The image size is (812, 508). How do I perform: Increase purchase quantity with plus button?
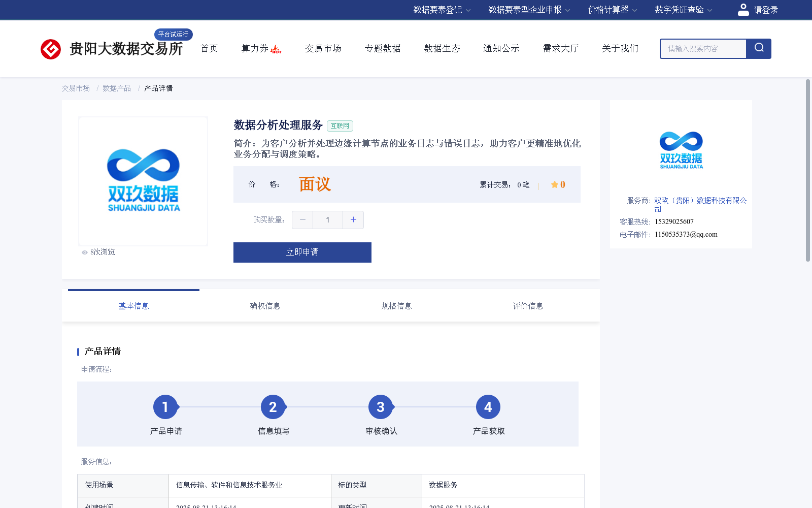click(353, 220)
